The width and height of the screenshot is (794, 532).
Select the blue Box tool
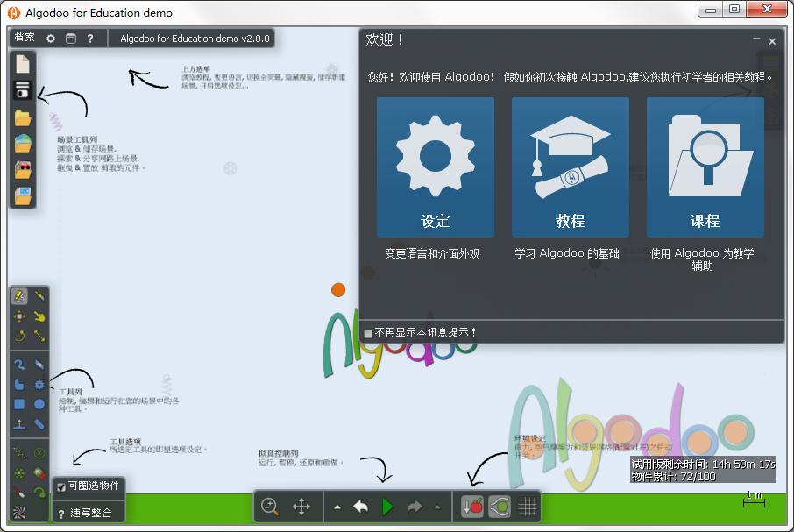point(19,404)
